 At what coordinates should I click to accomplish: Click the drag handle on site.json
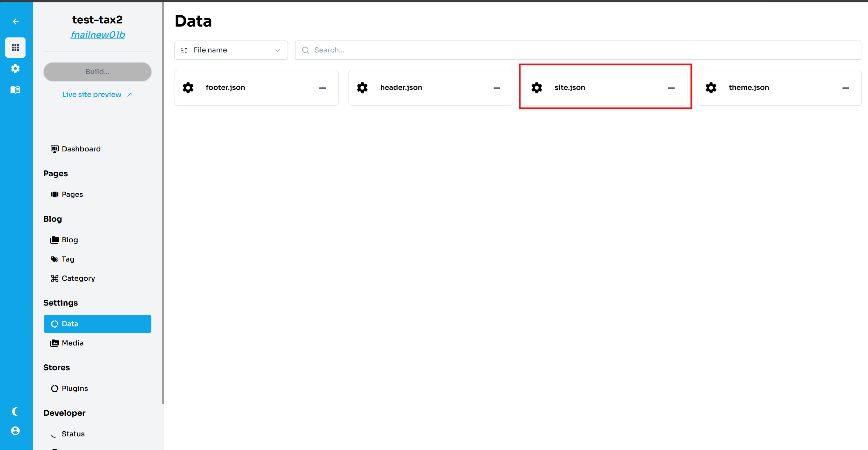pos(671,88)
